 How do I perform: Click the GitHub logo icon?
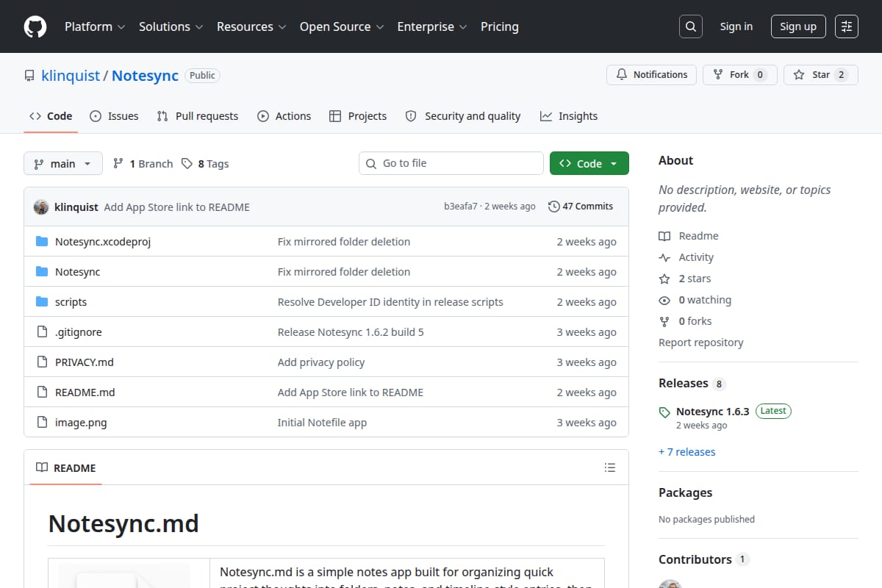coord(35,26)
